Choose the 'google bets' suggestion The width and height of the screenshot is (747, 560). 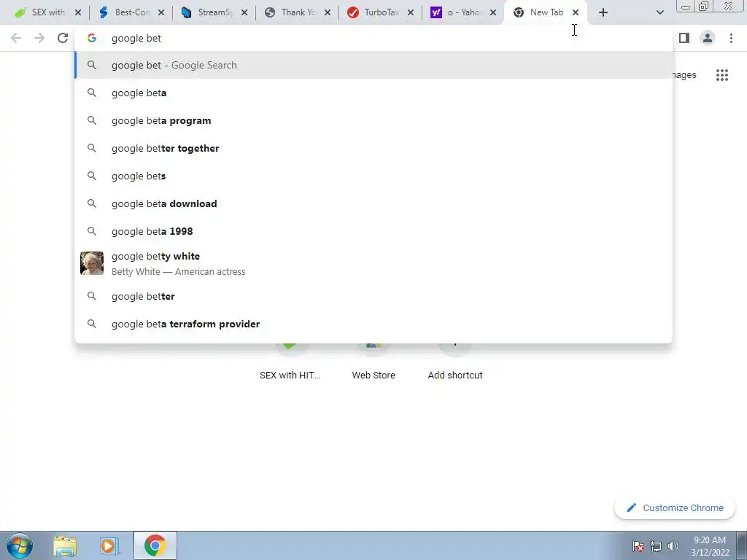tap(373, 176)
